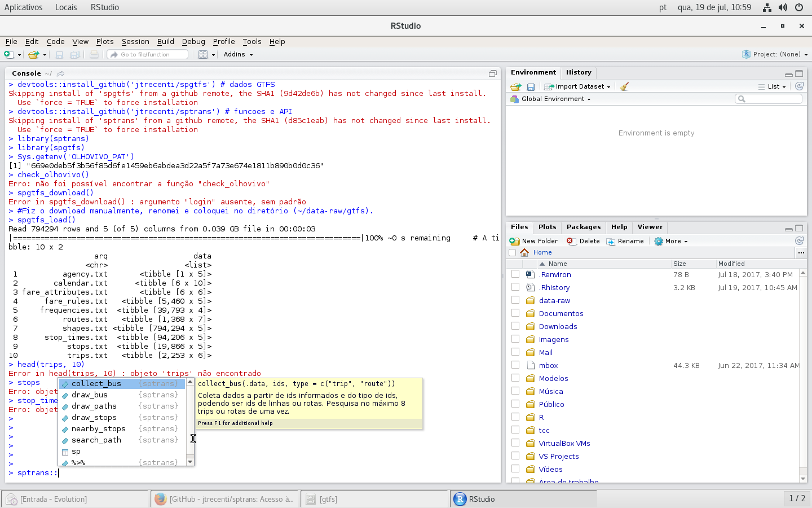Click the broom icon to clear Environment
This screenshot has width=812, height=508.
[x=624, y=86]
